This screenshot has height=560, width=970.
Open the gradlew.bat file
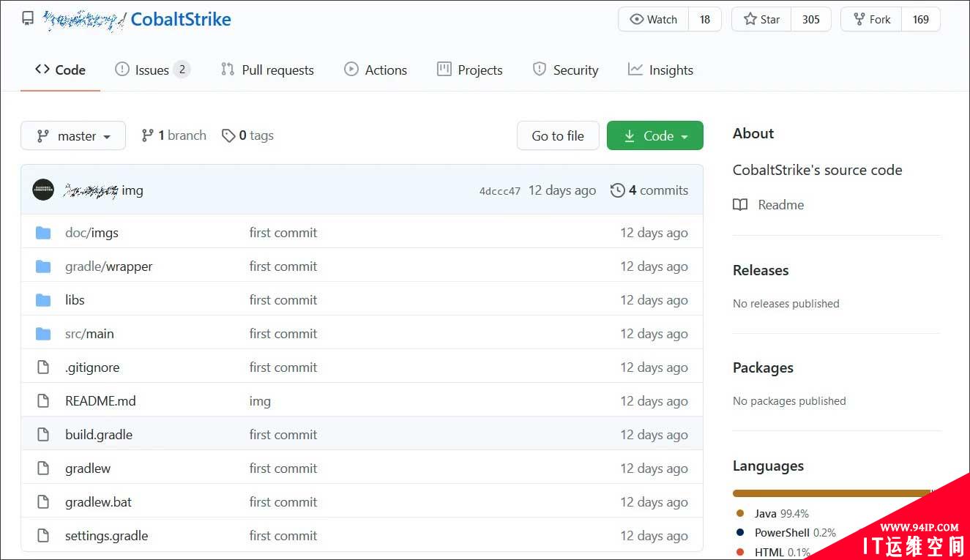(99, 502)
